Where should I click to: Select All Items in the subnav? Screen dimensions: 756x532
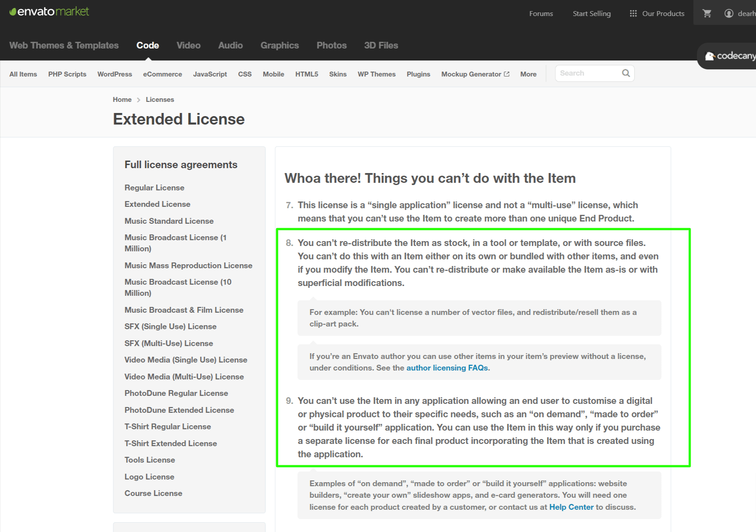tap(23, 74)
